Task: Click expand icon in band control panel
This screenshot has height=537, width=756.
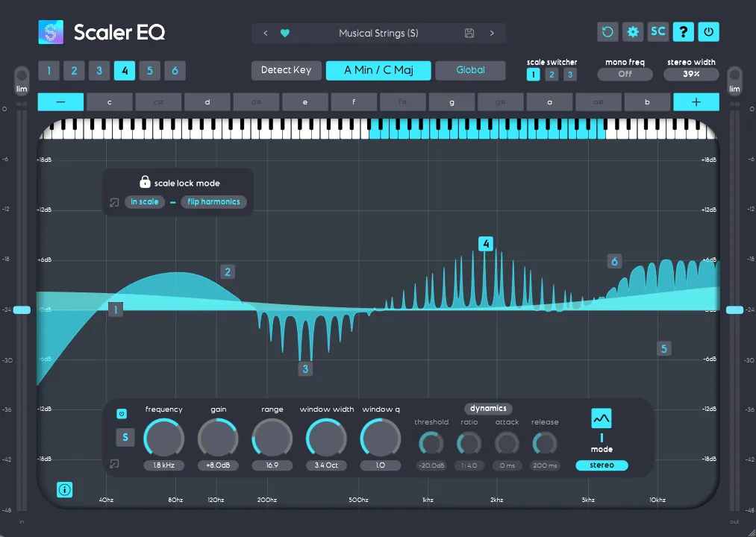Action: 114,464
